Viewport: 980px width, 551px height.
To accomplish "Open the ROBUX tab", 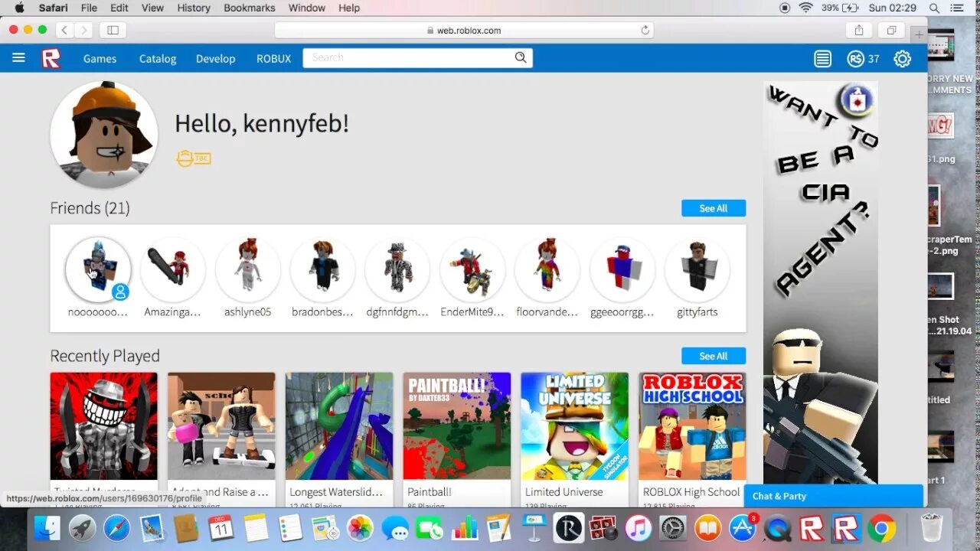I will [273, 58].
